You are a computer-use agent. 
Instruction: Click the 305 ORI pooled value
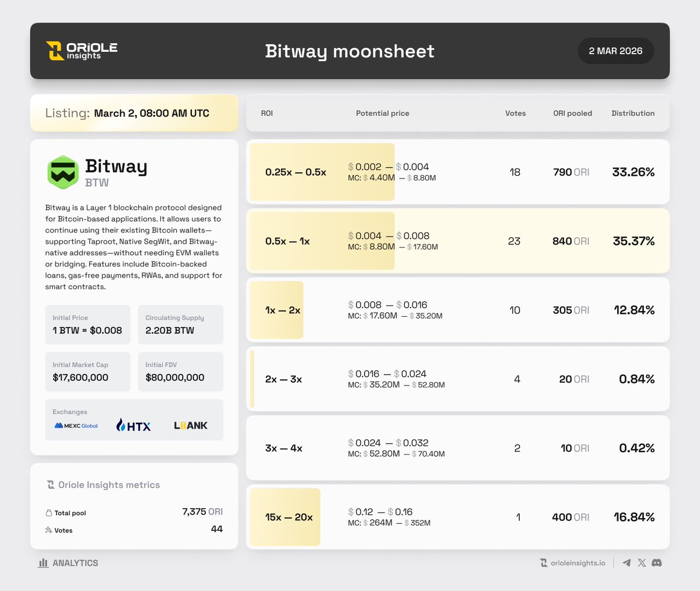tap(571, 310)
